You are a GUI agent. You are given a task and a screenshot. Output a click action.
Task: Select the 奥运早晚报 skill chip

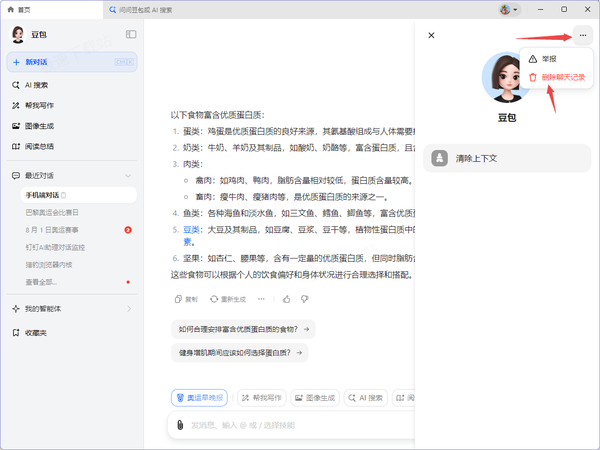click(x=199, y=398)
